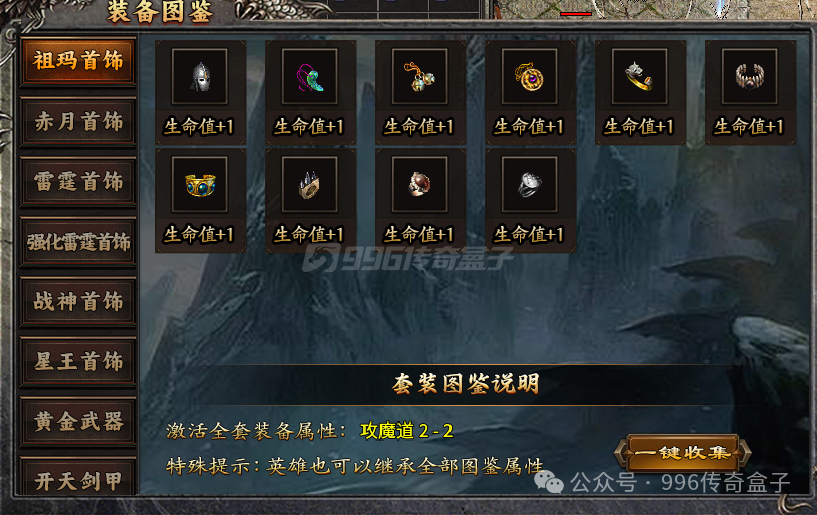Select the silver helmet equipment icon
This screenshot has width=817, height=515.
200,77
